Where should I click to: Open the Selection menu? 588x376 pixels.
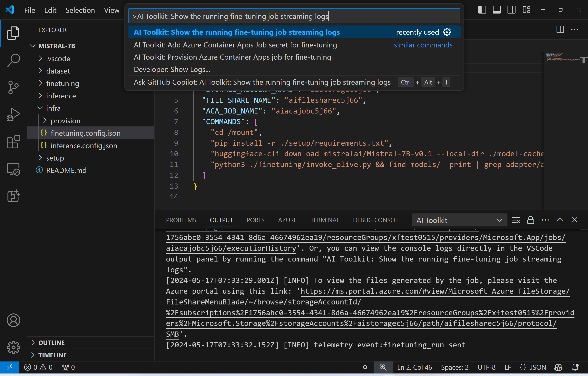tap(80, 10)
